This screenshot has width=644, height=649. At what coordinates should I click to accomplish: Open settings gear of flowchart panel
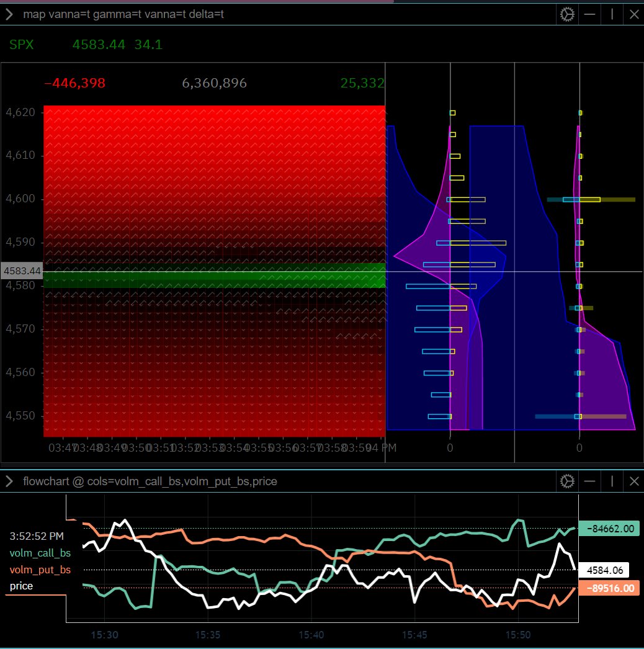[x=567, y=481]
